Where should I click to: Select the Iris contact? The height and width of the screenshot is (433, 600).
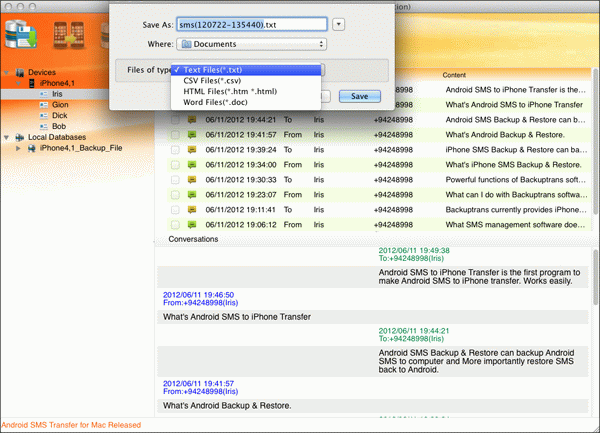pyautogui.click(x=57, y=94)
